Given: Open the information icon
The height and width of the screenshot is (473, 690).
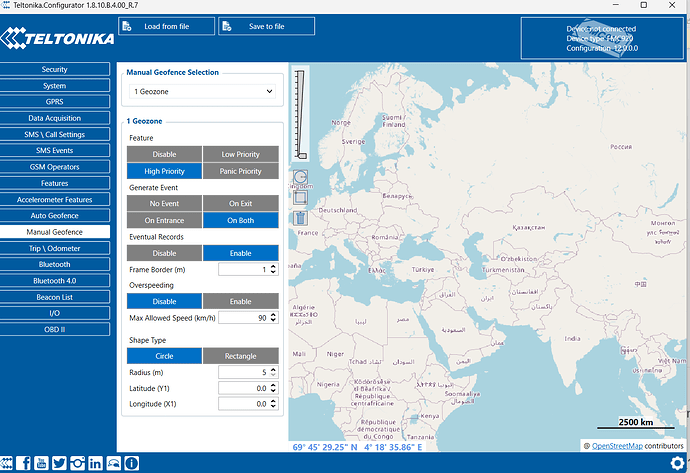Looking at the screenshot, I should pyautogui.click(x=132, y=463).
